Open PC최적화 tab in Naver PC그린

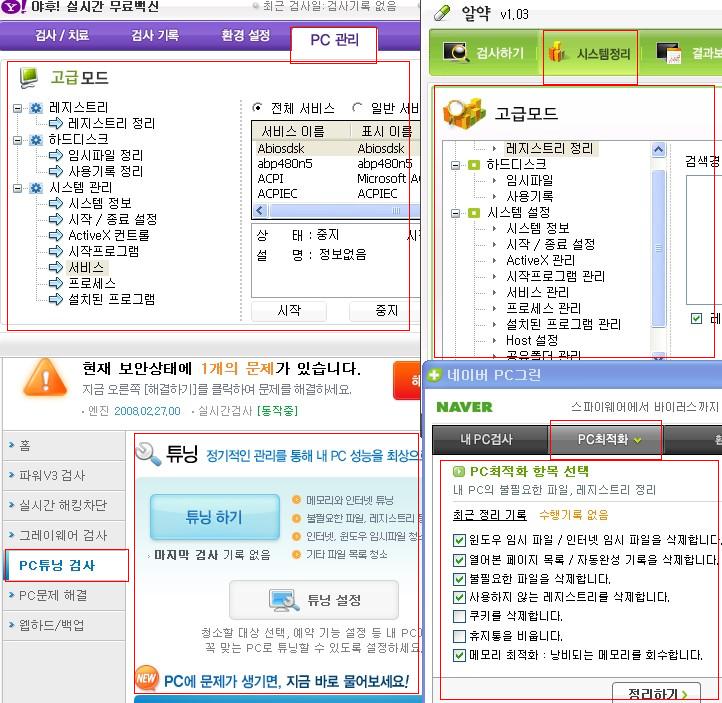[x=606, y=439]
